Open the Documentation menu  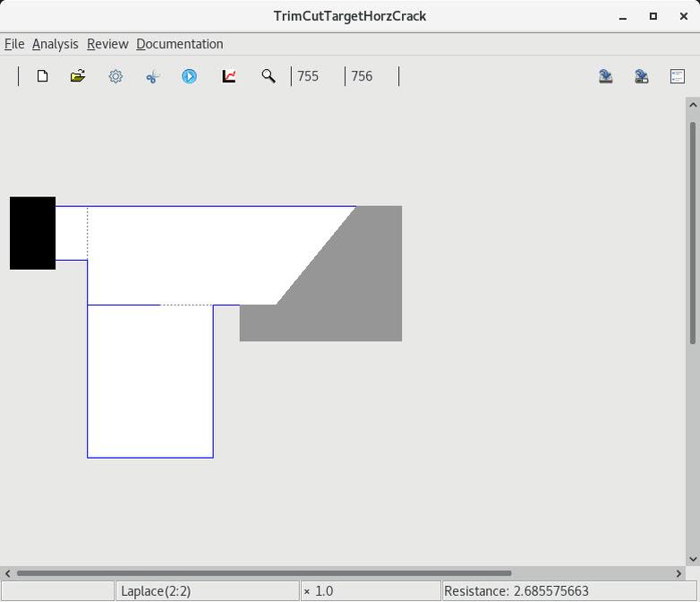[x=179, y=44]
